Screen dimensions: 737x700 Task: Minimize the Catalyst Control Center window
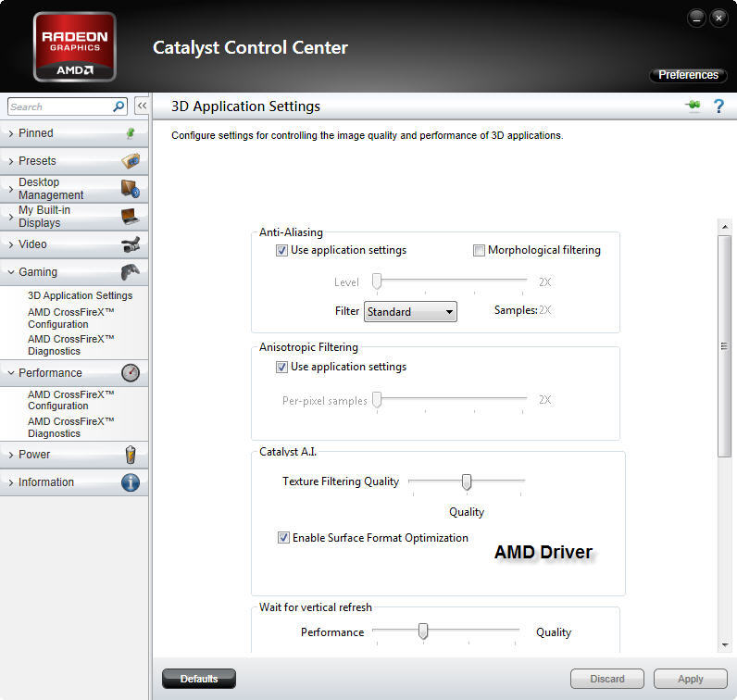click(696, 19)
